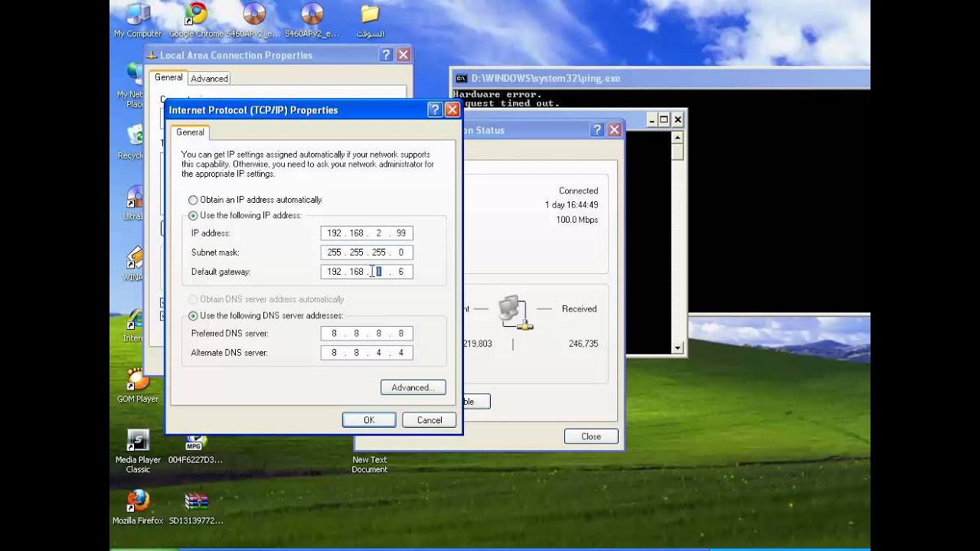Click the Alternate DNS server field
Viewport: 980px width, 551px height.
pos(367,352)
